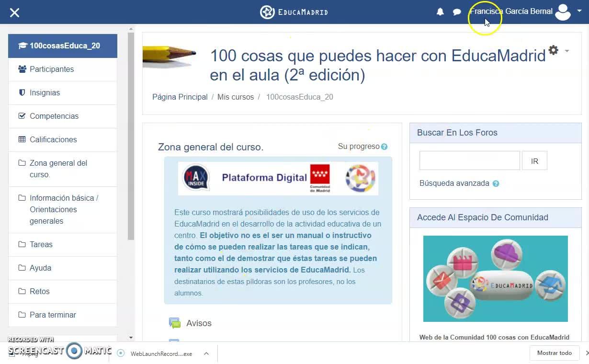Open Insignias in the sidebar
The image size is (589, 364).
(x=63, y=93)
